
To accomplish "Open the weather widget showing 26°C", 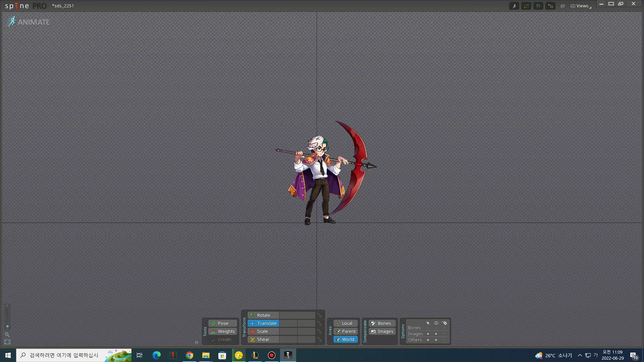I will click(553, 355).
